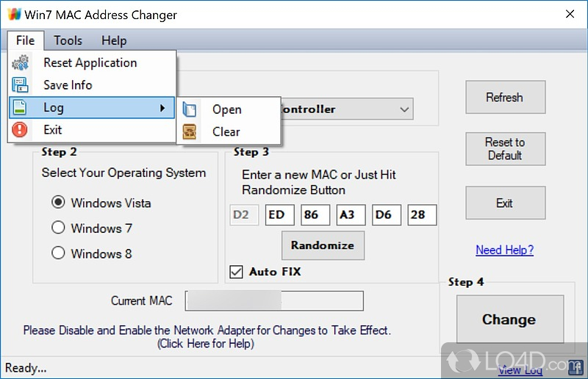
Task: Click the Change button in Step 4
Action: tap(509, 320)
